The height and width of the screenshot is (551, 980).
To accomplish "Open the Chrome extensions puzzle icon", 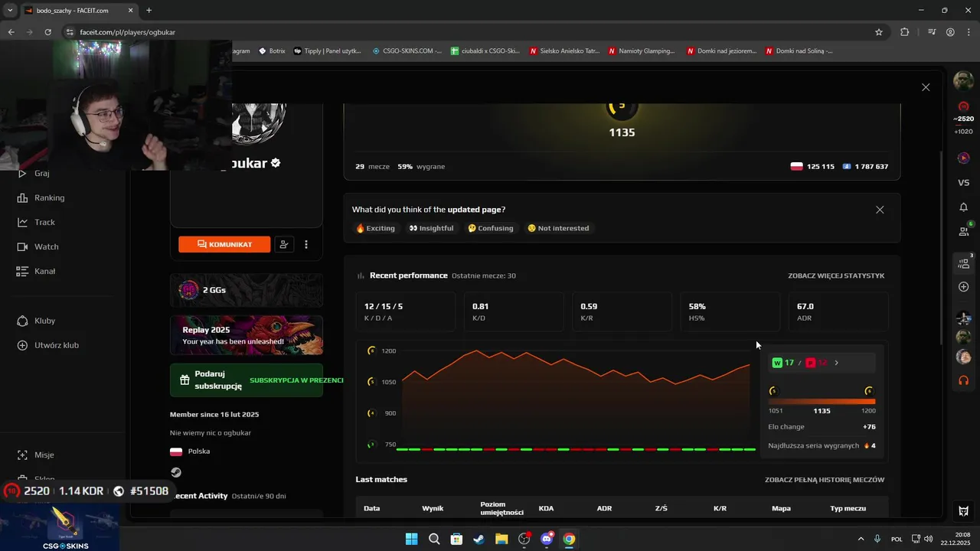I will [x=905, y=32].
